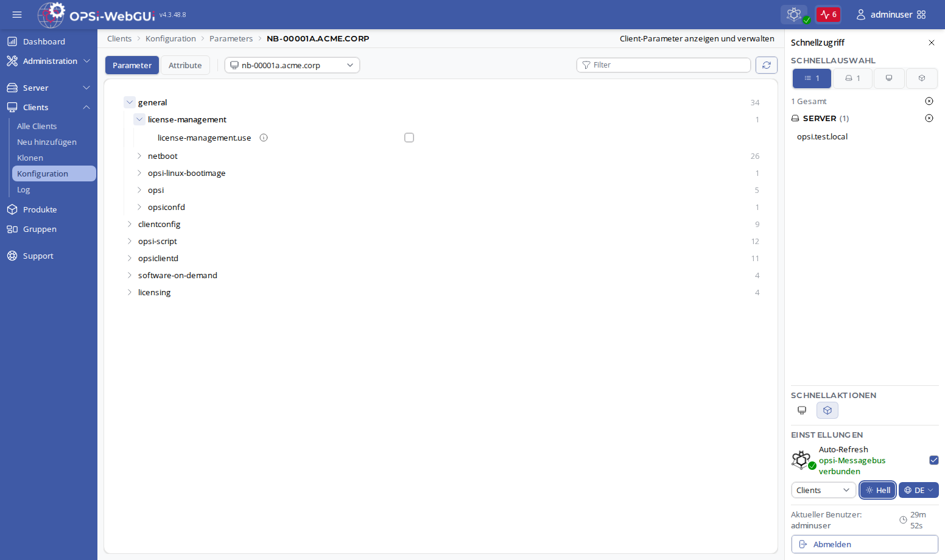Image resolution: width=945 pixels, height=560 pixels.
Task: Open the Produkte section
Action: 40,209
